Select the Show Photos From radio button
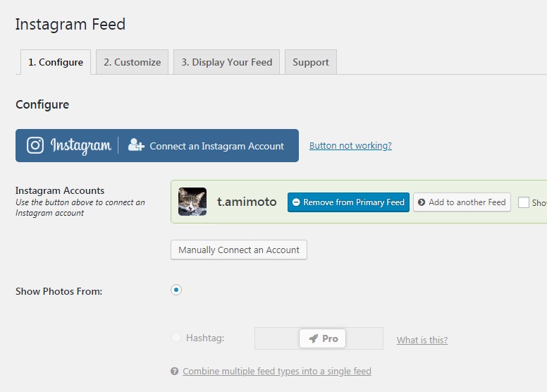Image resolution: width=547 pixels, height=392 pixels. pyautogui.click(x=176, y=290)
